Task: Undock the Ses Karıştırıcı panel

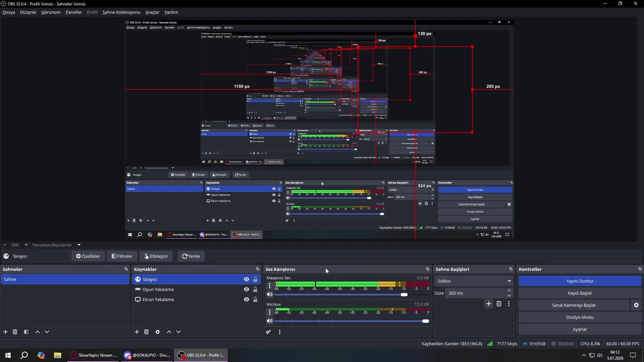Action: tap(428, 269)
